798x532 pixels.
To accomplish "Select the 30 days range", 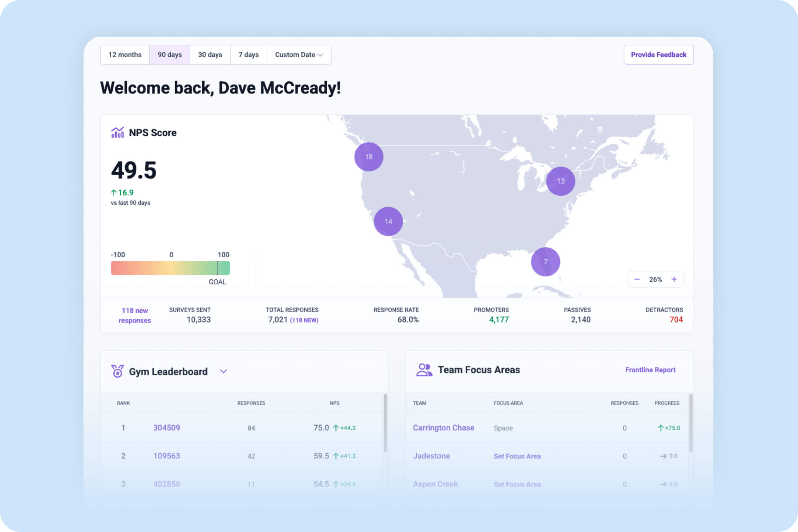I will point(210,55).
